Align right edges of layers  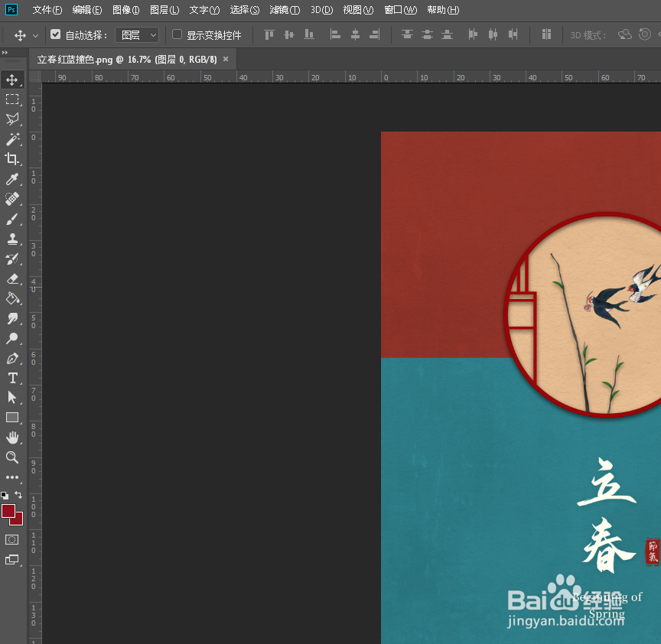(375, 34)
